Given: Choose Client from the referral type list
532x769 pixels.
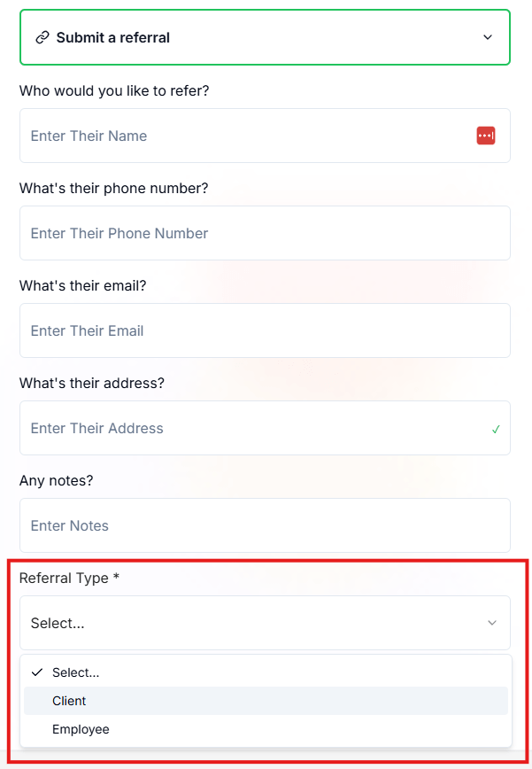Looking at the screenshot, I should [266, 701].
